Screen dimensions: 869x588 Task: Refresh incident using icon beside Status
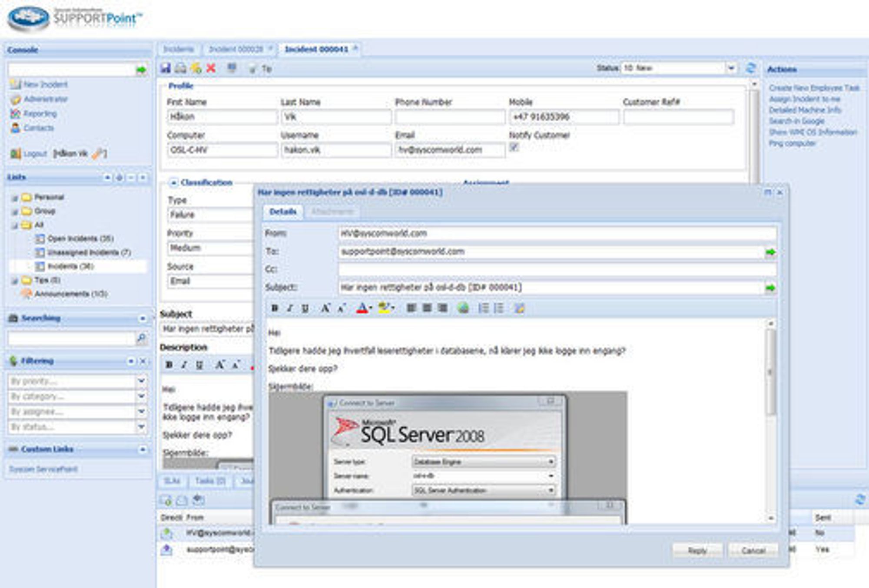tap(751, 68)
